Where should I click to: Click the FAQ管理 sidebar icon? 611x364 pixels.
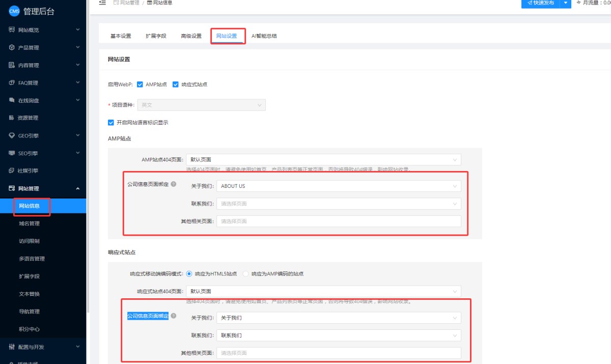pyautogui.click(x=12, y=82)
